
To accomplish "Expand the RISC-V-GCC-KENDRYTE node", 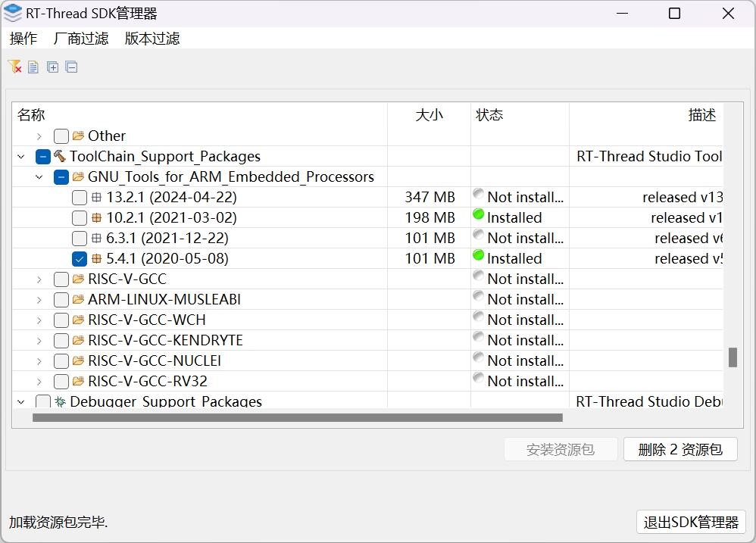I will tap(39, 341).
